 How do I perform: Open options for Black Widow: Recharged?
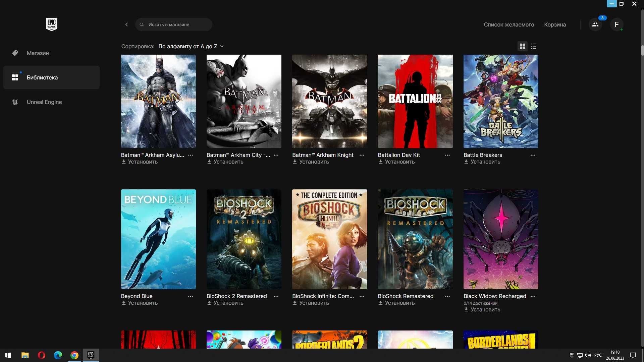pos(533,296)
